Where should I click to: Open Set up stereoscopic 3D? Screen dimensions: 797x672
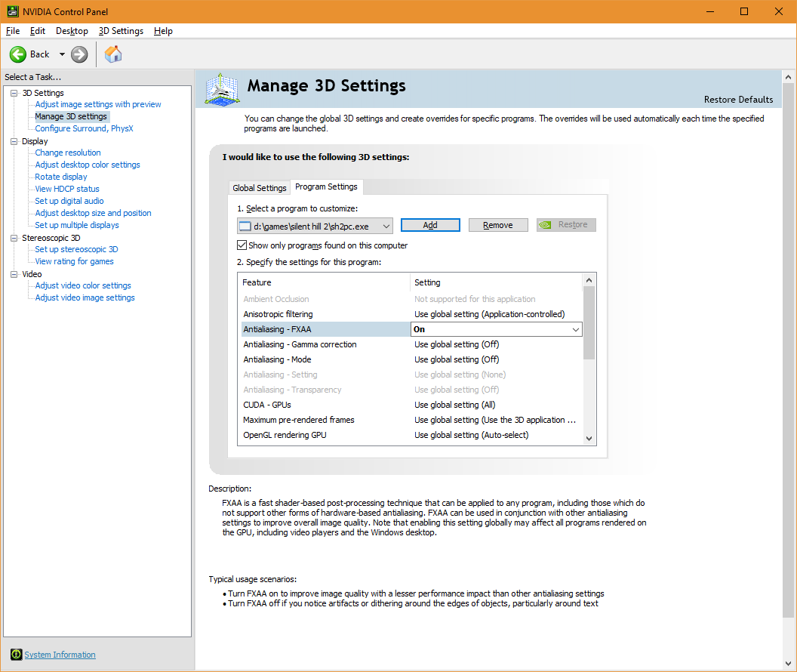click(76, 249)
